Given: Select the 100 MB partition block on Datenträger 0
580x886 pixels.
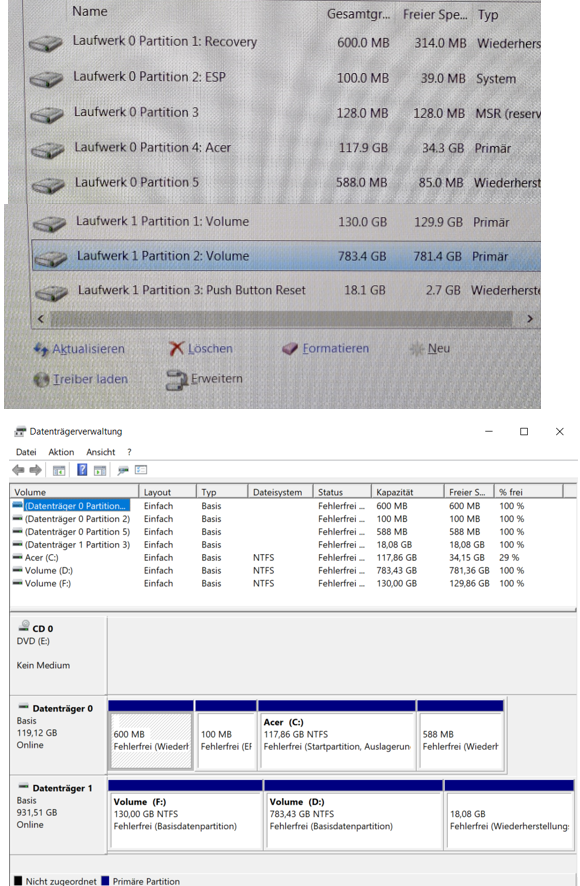Looking at the screenshot, I should point(226,735).
